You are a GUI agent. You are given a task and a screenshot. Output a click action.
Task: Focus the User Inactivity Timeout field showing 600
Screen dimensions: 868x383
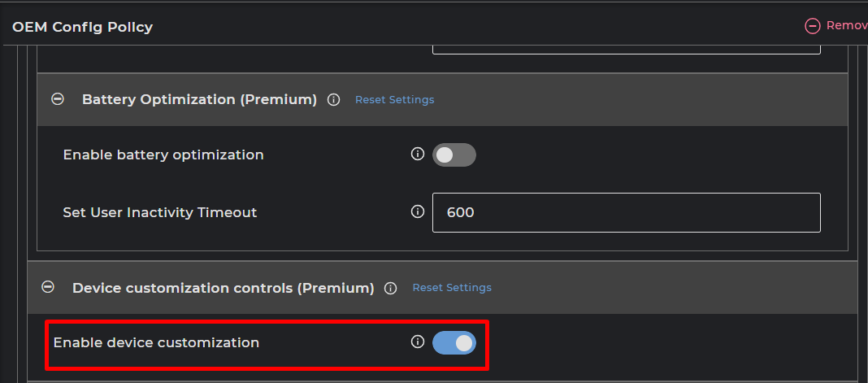tap(626, 212)
